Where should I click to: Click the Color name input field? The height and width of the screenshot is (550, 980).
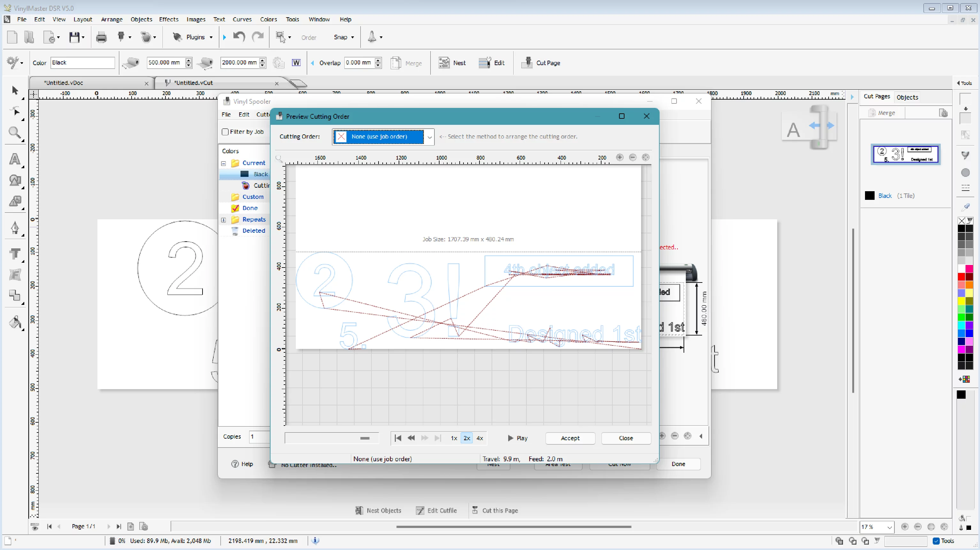pyautogui.click(x=82, y=63)
